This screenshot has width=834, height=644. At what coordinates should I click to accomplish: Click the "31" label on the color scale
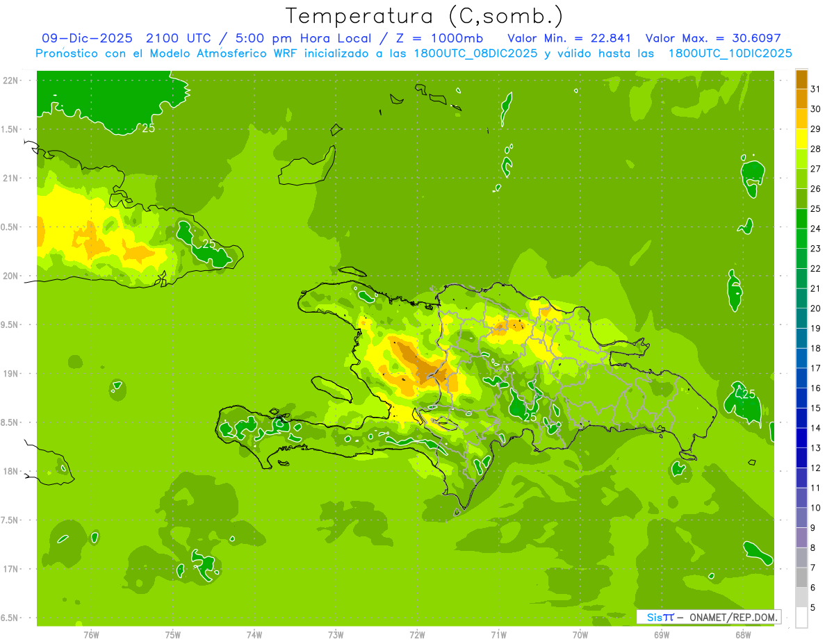click(x=816, y=89)
